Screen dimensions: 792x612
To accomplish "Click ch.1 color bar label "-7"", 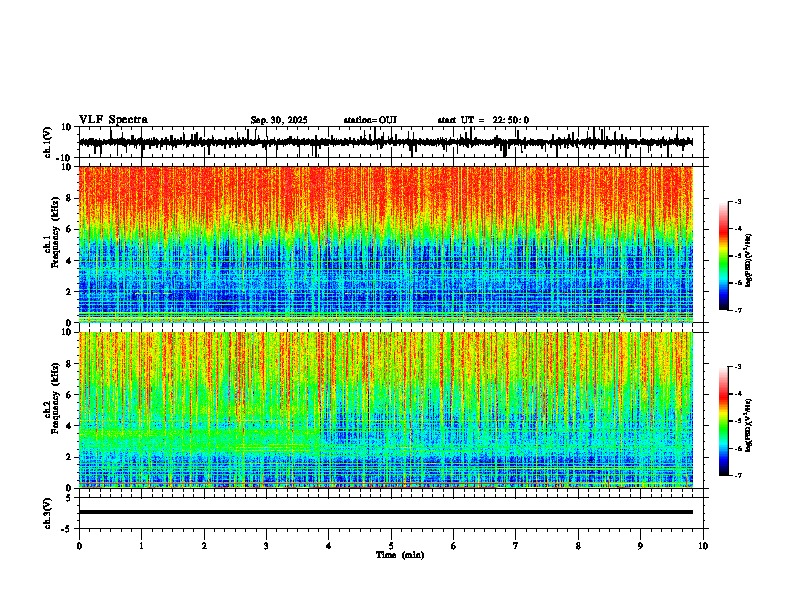I will (737, 310).
